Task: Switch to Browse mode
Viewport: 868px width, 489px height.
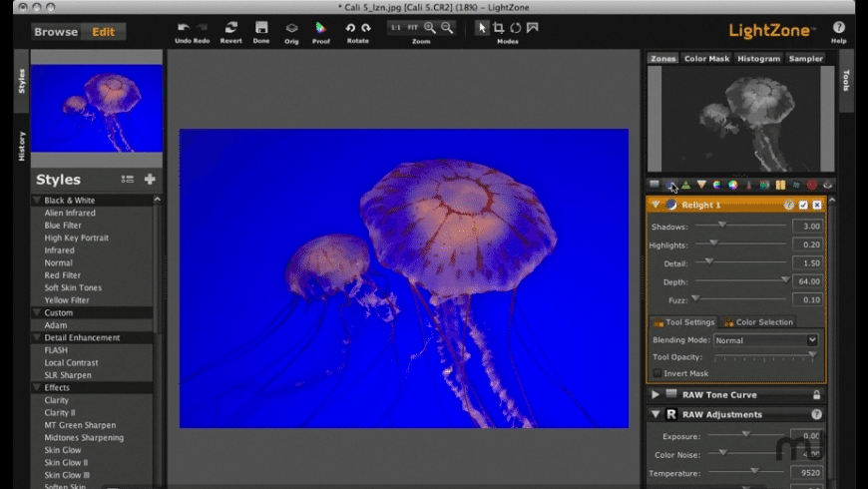Action: [x=56, y=32]
